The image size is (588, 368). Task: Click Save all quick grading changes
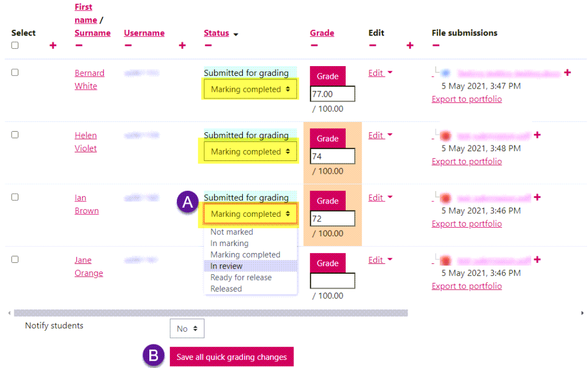click(x=231, y=356)
